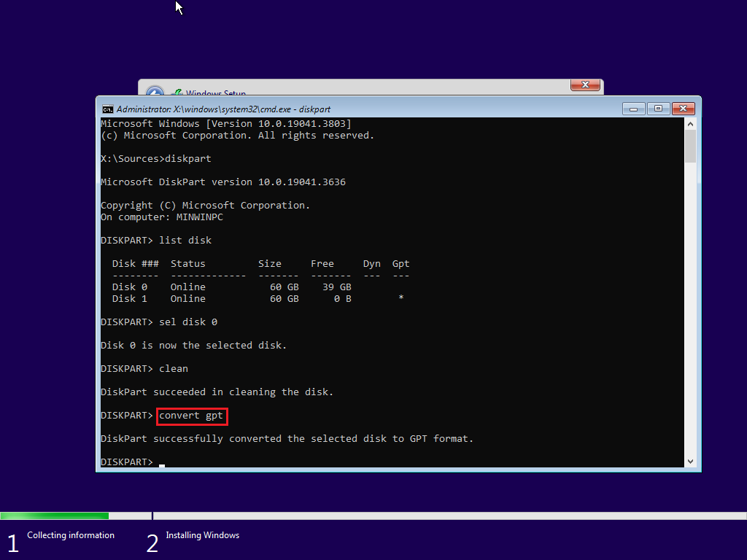Click the 'Gpt' column header

point(400,264)
